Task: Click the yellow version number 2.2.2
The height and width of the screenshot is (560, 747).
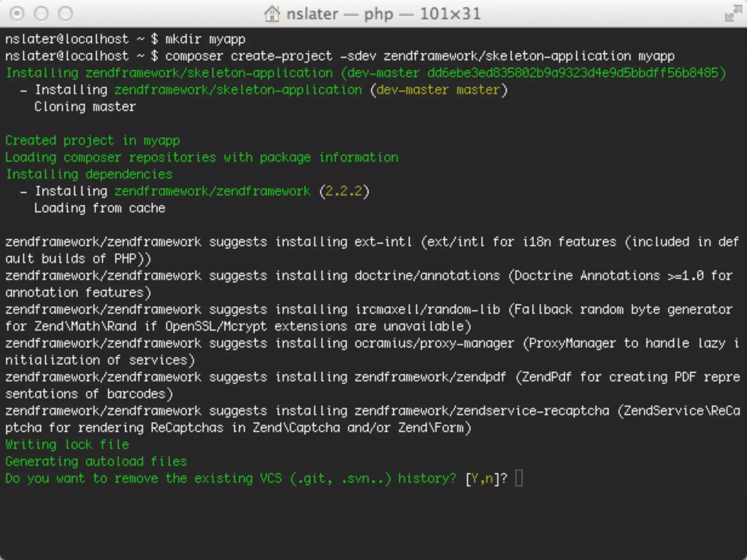Action: [344, 191]
